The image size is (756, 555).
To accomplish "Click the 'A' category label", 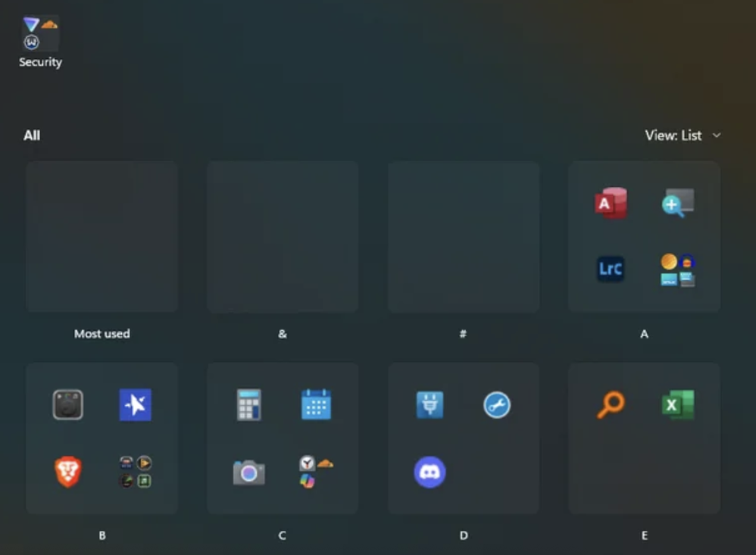I will coord(644,334).
